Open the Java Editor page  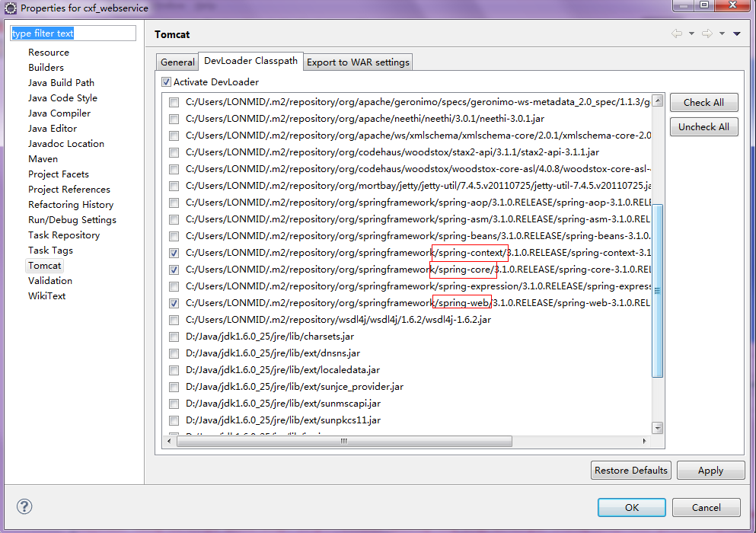[x=53, y=129]
